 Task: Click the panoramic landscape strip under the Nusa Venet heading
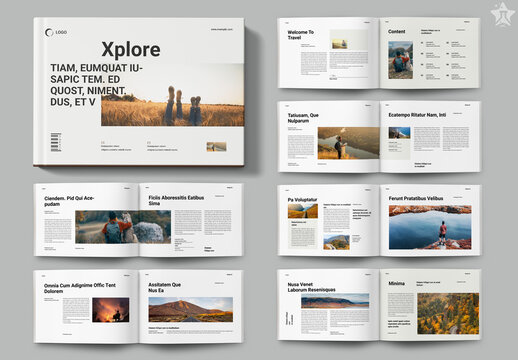point(335,301)
